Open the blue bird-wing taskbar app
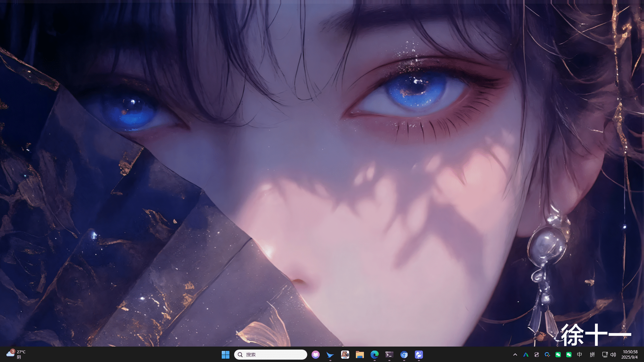This screenshot has width=644, height=362. (330, 355)
